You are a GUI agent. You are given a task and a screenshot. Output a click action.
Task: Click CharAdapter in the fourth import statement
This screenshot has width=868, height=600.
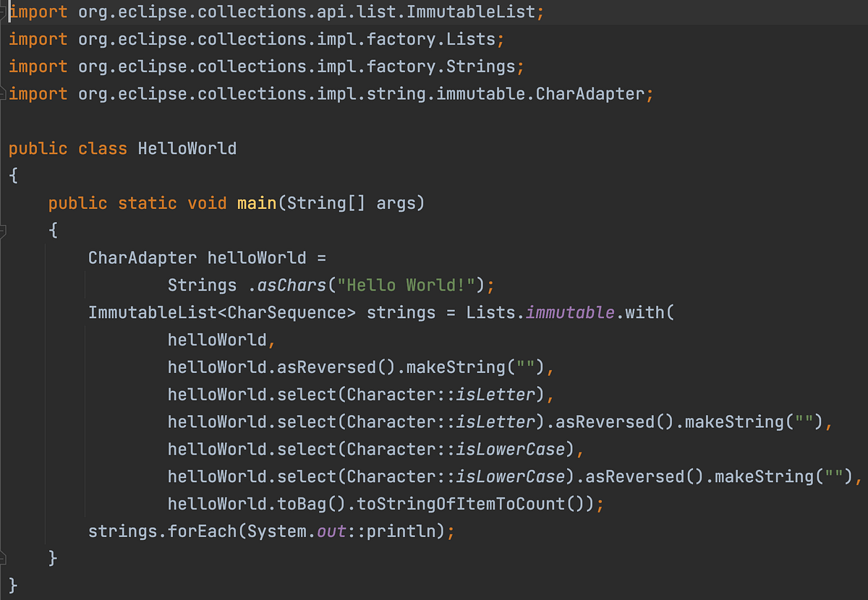pos(590,94)
